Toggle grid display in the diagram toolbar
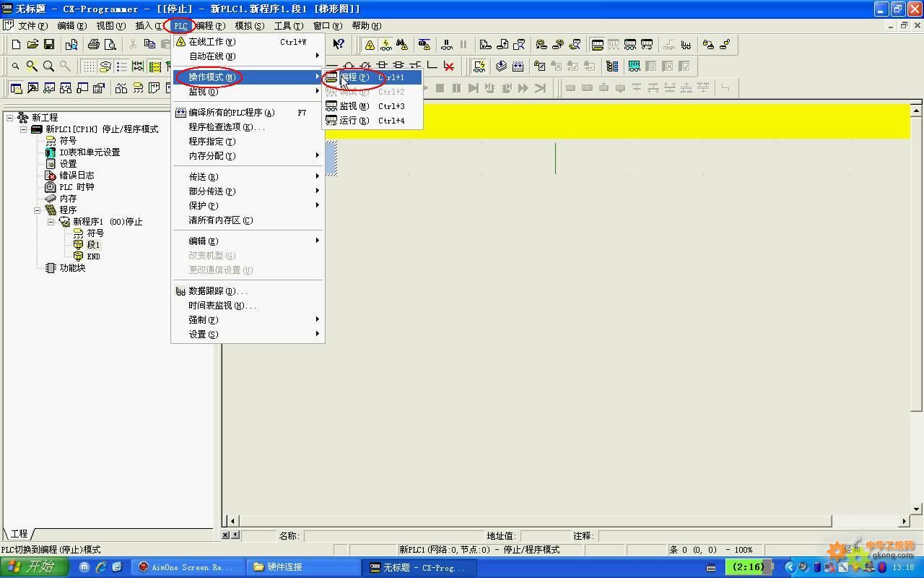Viewport: 924px width, 578px height. click(88, 66)
